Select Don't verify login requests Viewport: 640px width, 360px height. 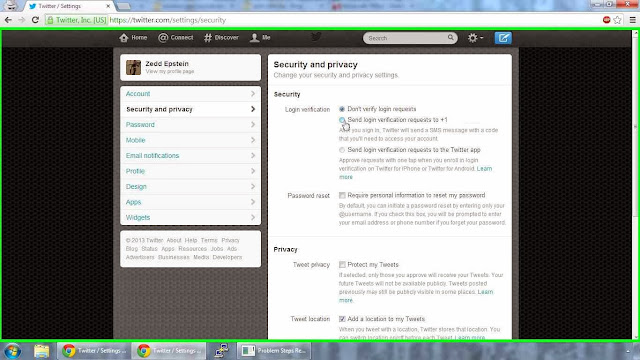342,109
